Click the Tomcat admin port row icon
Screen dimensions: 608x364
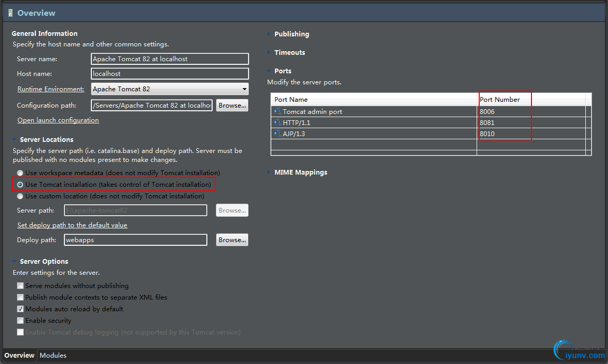tap(278, 112)
